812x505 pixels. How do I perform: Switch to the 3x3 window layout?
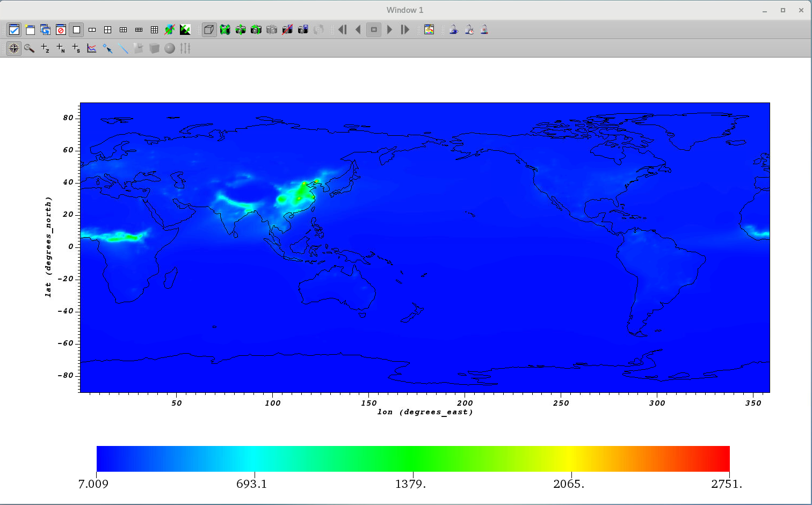pos(154,30)
